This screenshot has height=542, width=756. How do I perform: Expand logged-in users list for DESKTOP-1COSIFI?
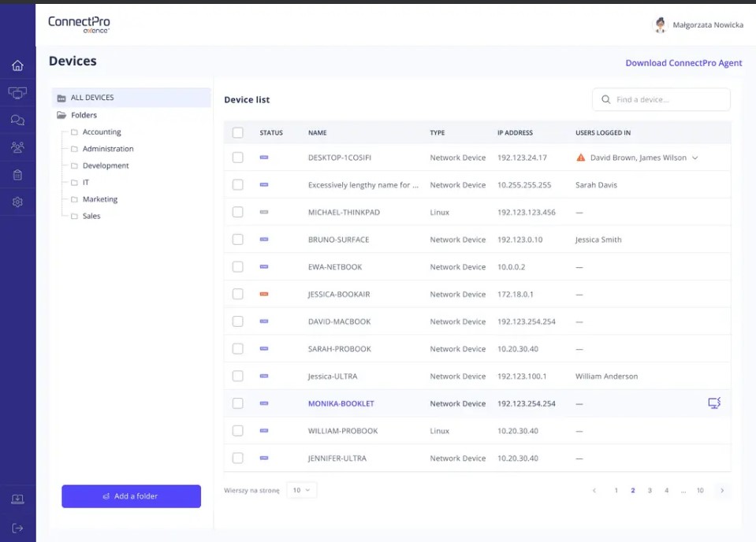695,158
